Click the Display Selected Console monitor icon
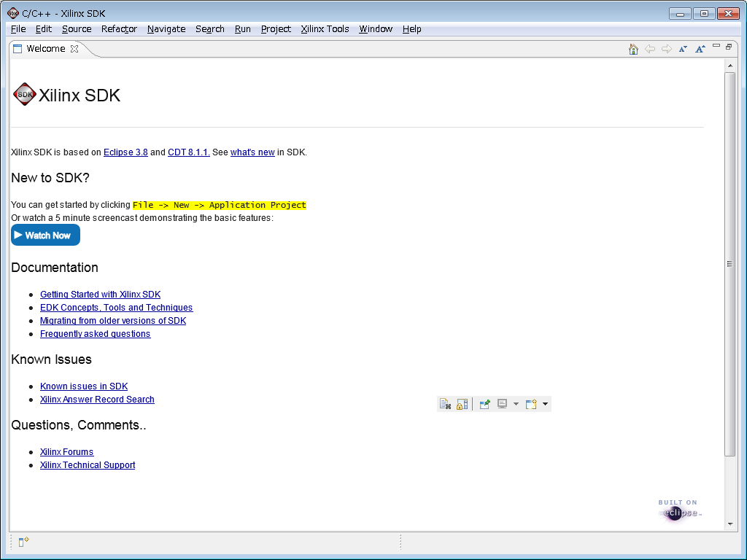This screenshot has width=747, height=560. click(x=503, y=404)
